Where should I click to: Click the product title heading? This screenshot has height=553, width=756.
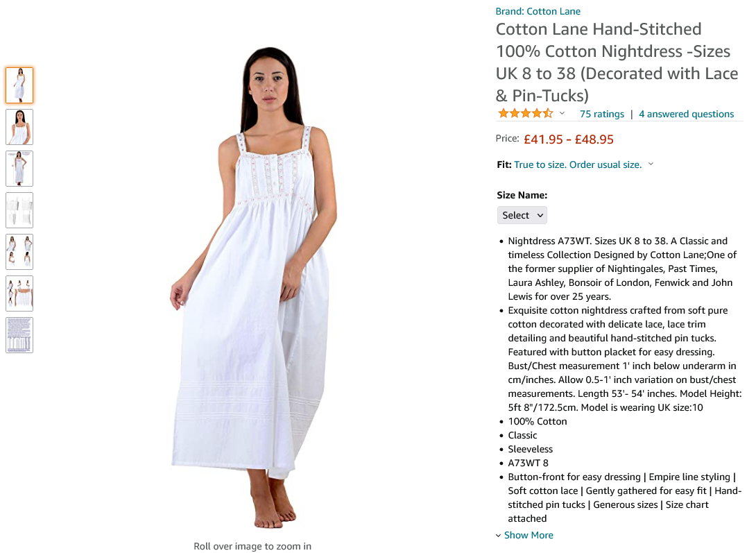coord(617,62)
